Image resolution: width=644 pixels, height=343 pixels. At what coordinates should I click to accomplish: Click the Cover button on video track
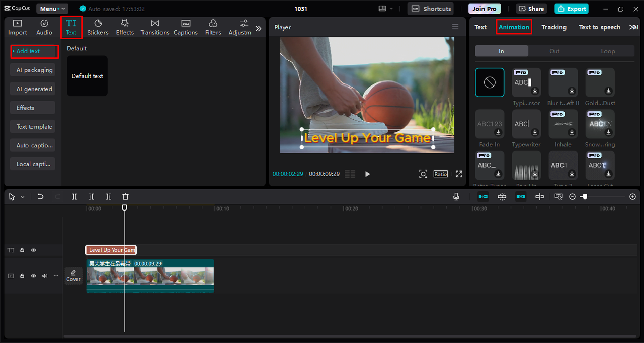73,276
